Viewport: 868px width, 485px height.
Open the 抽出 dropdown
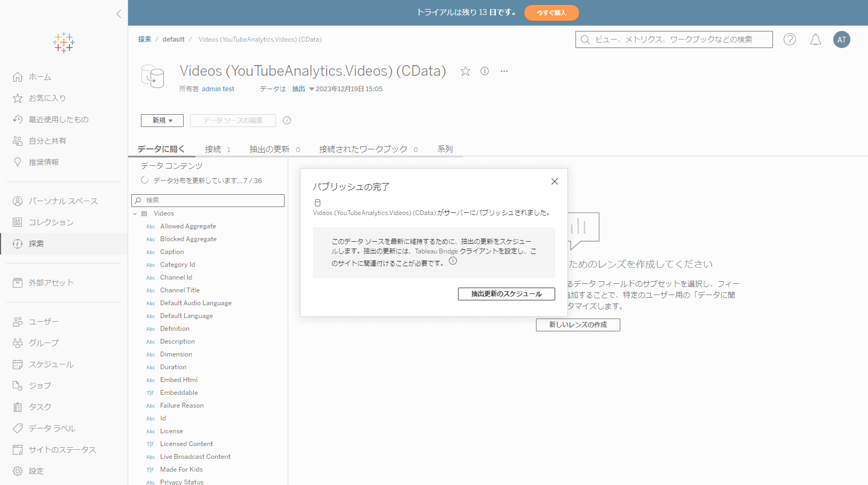pos(302,89)
